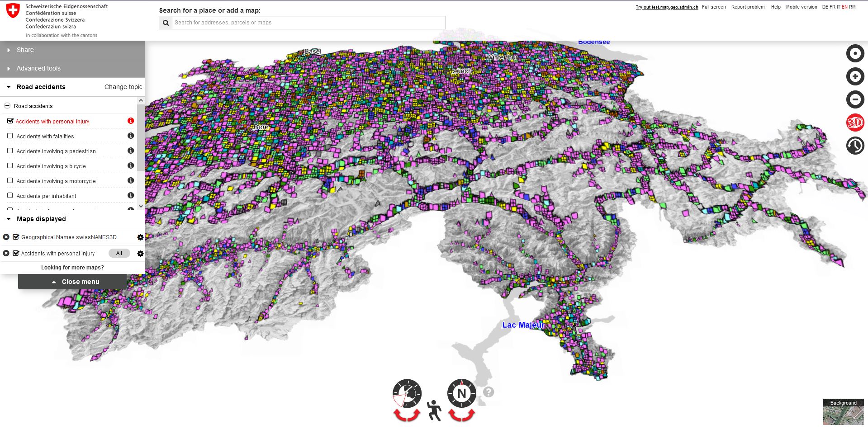The width and height of the screenshot is (868, 429).
Task: Expand the Share panel
Action: click(72, 50)
